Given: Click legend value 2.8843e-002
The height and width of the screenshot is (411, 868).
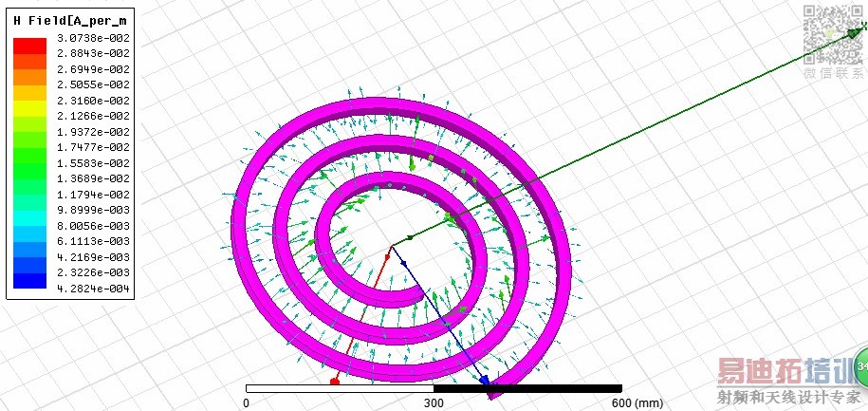Looking at the screenshot, I should click(93, 54).
